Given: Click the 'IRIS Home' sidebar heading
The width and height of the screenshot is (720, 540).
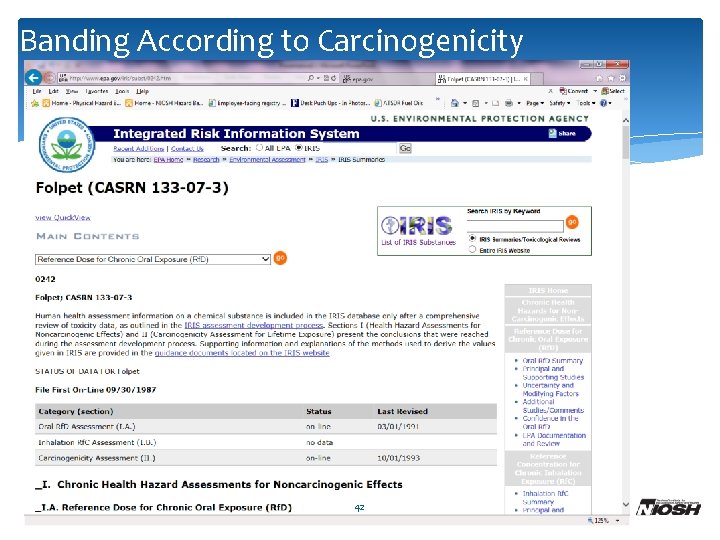Looking at the screenshot, I should click(548, 290).
